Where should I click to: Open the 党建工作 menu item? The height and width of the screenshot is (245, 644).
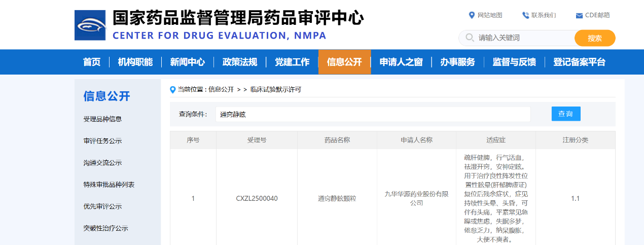(292, 62)
